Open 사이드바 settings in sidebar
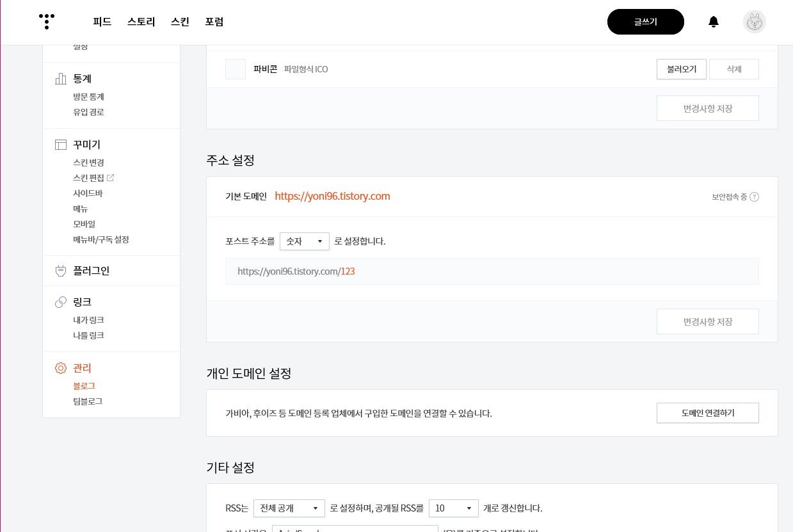 click(88, 193)
